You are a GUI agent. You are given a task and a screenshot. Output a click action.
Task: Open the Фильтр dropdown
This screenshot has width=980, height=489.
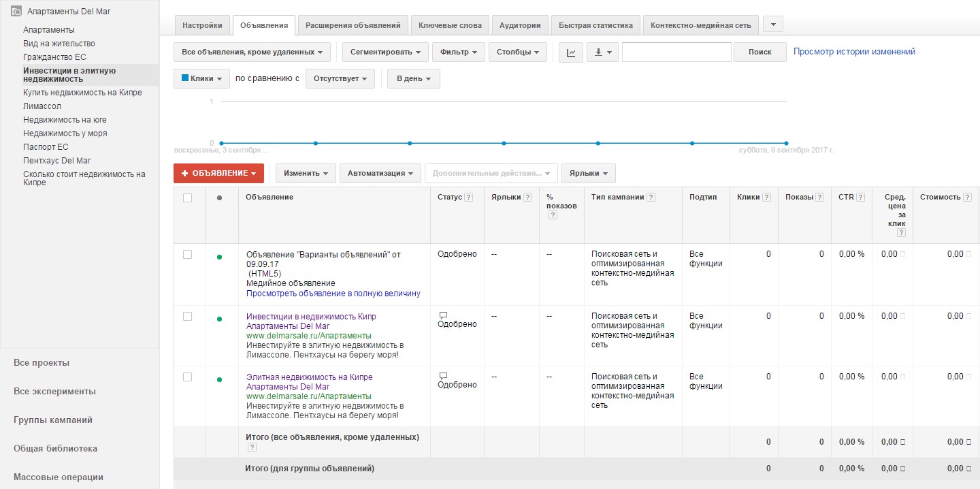pos(459,52)
